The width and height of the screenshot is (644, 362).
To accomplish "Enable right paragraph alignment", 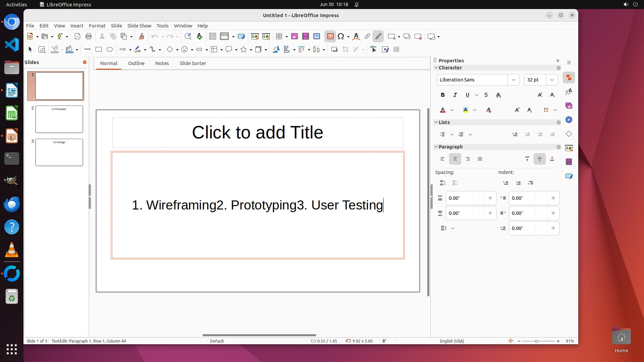I will [468, 159].
